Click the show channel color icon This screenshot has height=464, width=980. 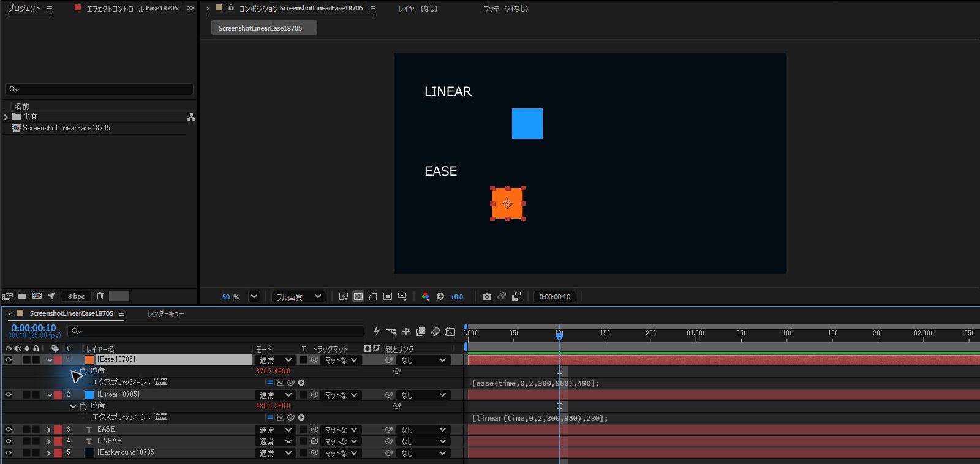[426, 297]
